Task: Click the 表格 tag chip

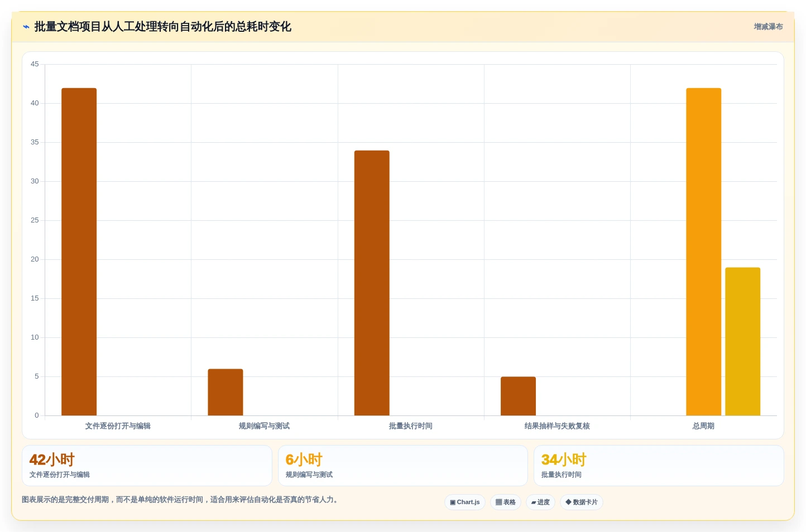Action: click(x=506, y=502)
